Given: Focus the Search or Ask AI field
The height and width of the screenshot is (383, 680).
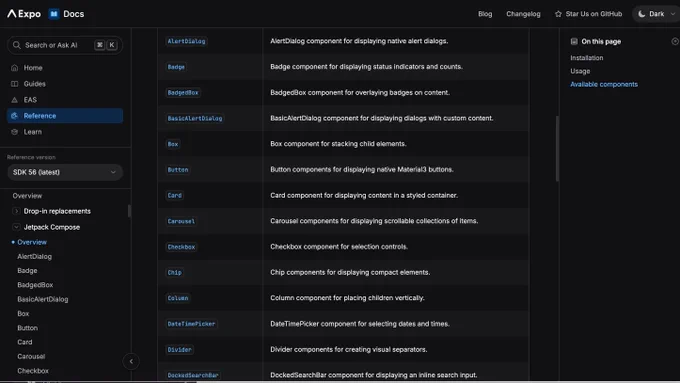Looking at the screenshot, I should [65, 45].
